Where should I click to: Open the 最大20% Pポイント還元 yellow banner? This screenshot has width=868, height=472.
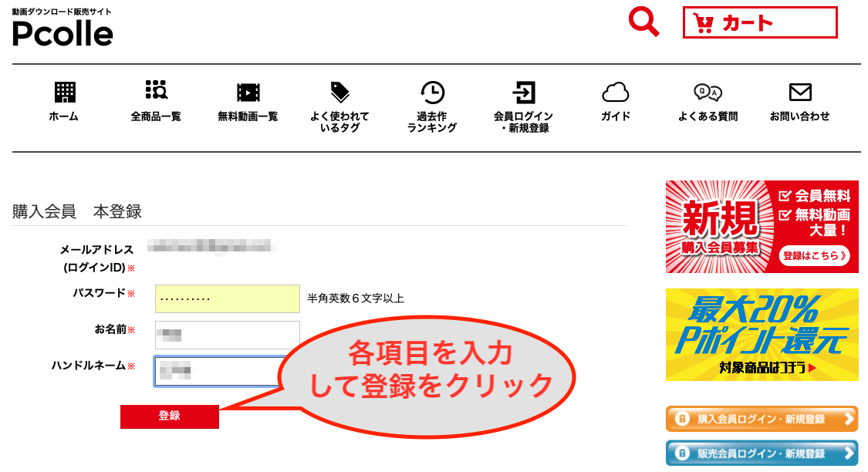point(762,335)
